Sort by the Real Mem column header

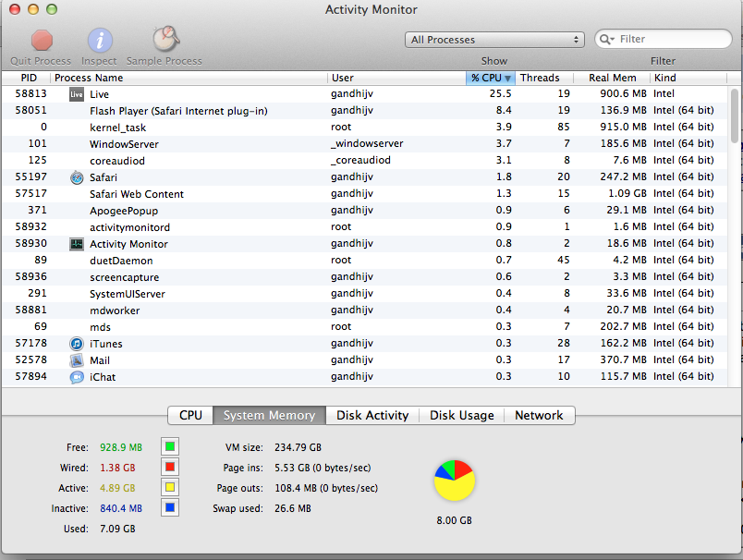(612, 78)
